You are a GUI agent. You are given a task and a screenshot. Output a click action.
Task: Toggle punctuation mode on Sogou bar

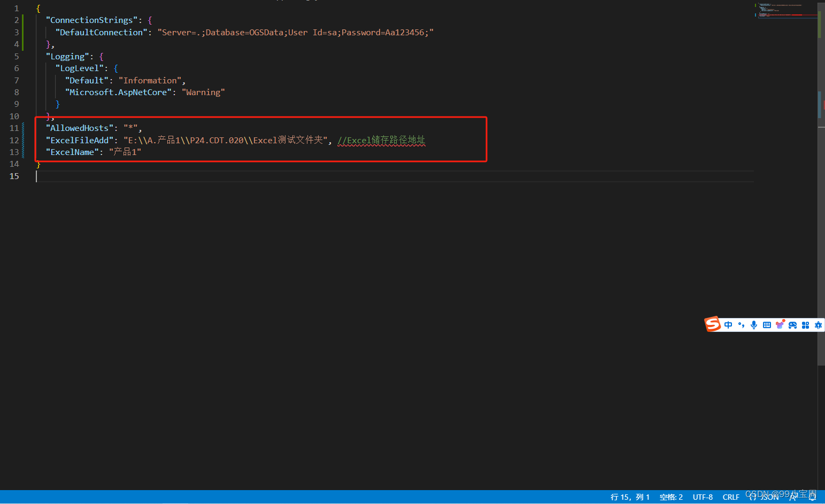click(x=741, y=325)
